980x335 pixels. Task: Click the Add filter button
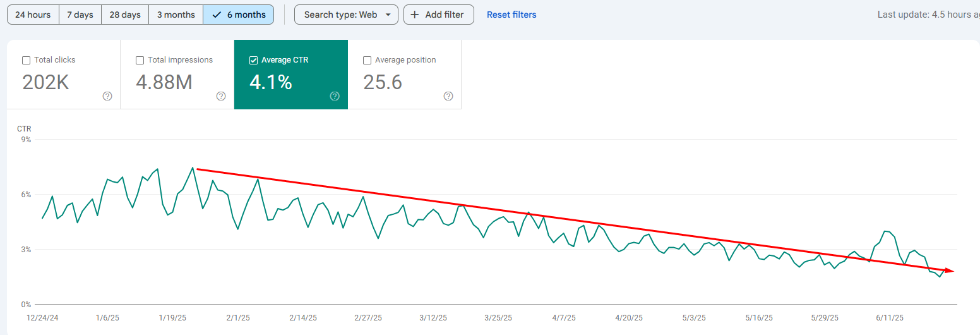(439, 15)
